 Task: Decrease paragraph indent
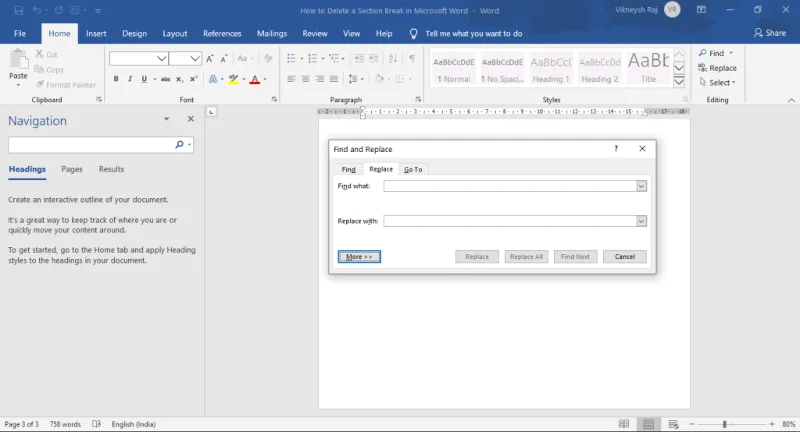click(x=359, y=59)
